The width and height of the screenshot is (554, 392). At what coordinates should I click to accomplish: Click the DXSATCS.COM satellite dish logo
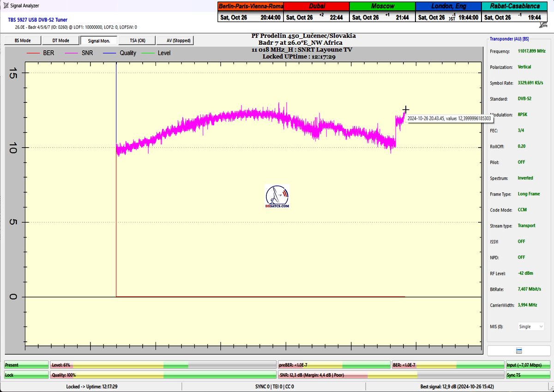(277, 196)
